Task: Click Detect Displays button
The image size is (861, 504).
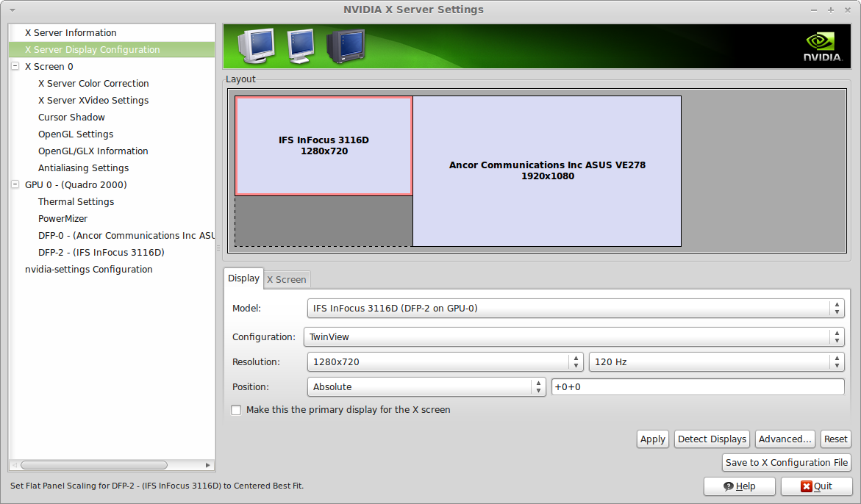Action: click(x=712, y=439)
